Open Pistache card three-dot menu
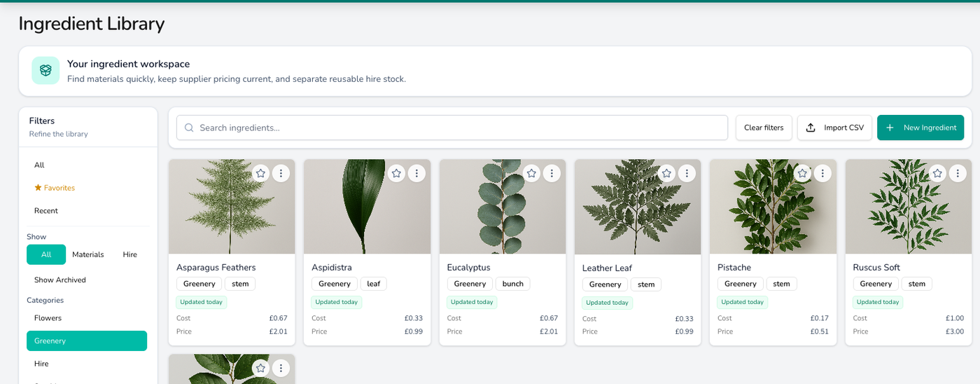Viewport: 980px width, 384px height. pyautogui.click(x=822, y=173)
